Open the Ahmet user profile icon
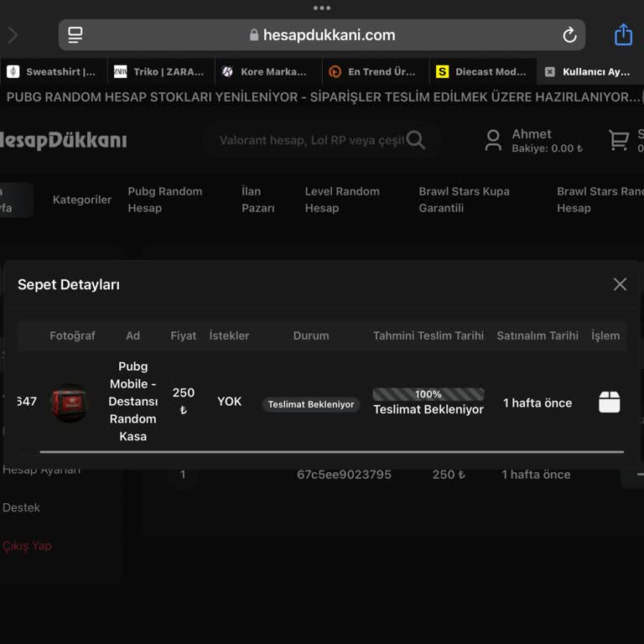The image size is (644, 644). [493, 141]
